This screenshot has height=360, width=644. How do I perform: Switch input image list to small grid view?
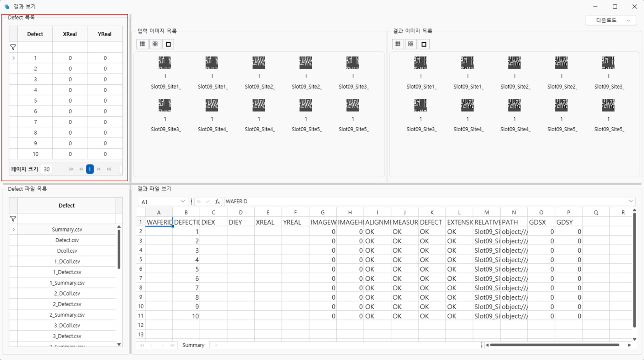pyautogui.click(x=142, y=44)
